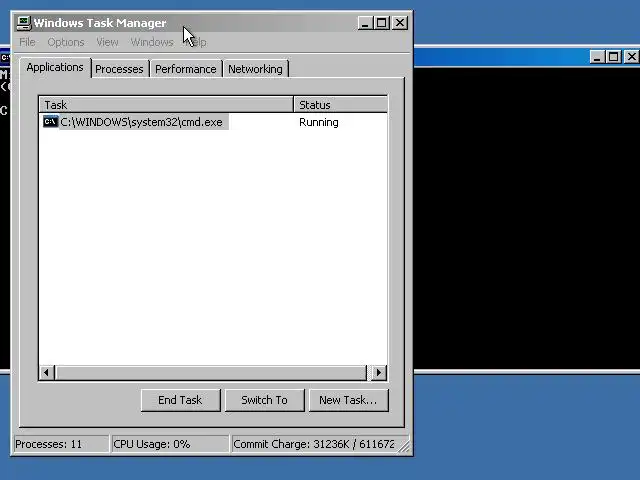Sort by the Task column header

166,105
